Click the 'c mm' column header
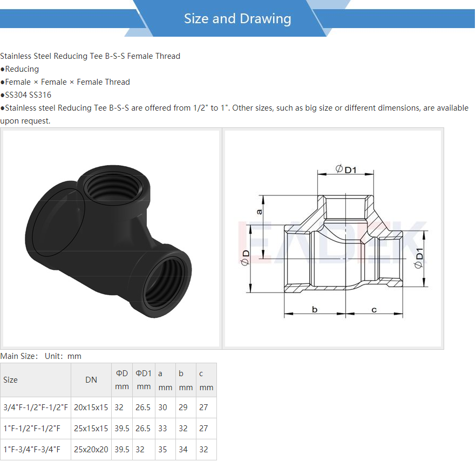The height and width of the screenshot is (462, 476). point(206,380)
